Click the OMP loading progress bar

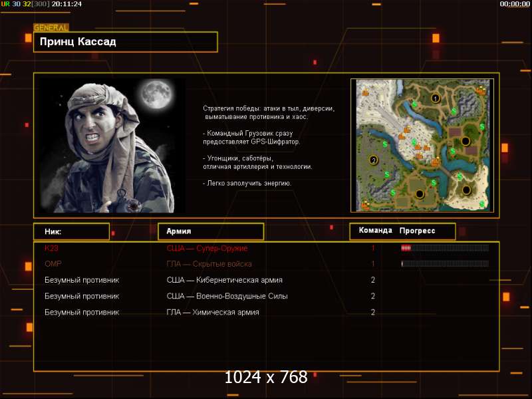445,263
